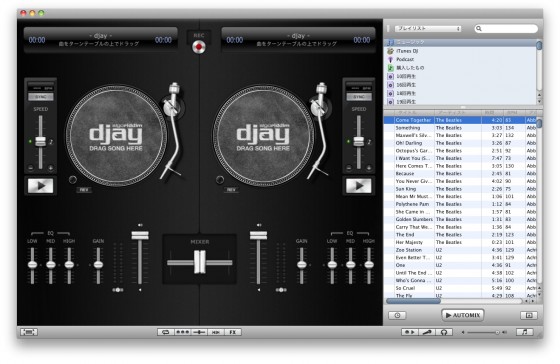This screenshot has width=560, height=364.
Task: Open the playlist source dropdown
Action: tap(428, 28)
